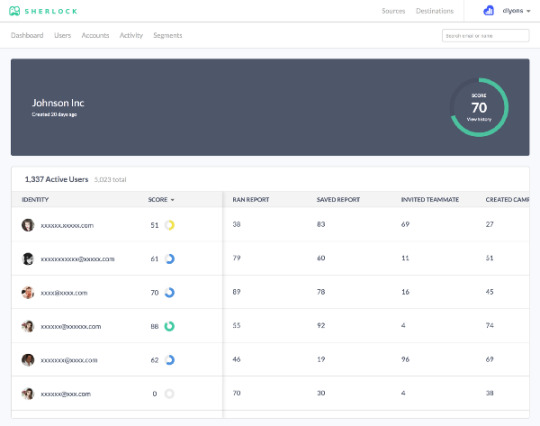Focus the search email or name field

pyautogui.click(x=486, y=35)
